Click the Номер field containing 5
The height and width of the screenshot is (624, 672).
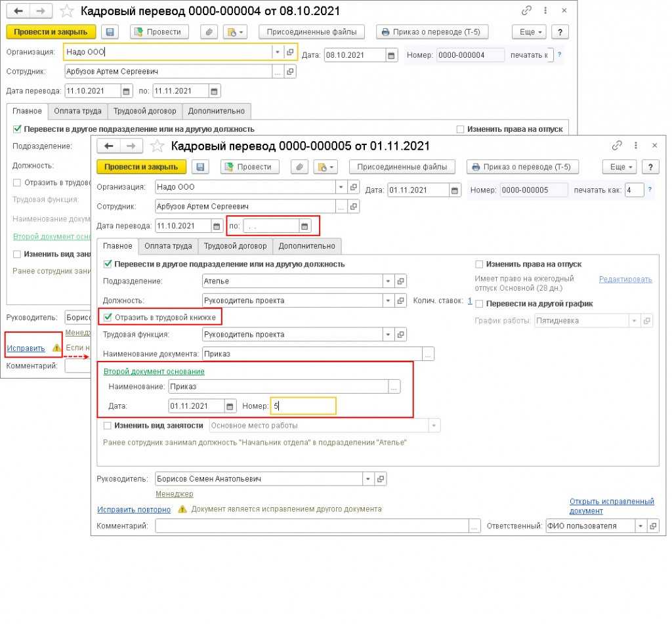coord(303,406)
